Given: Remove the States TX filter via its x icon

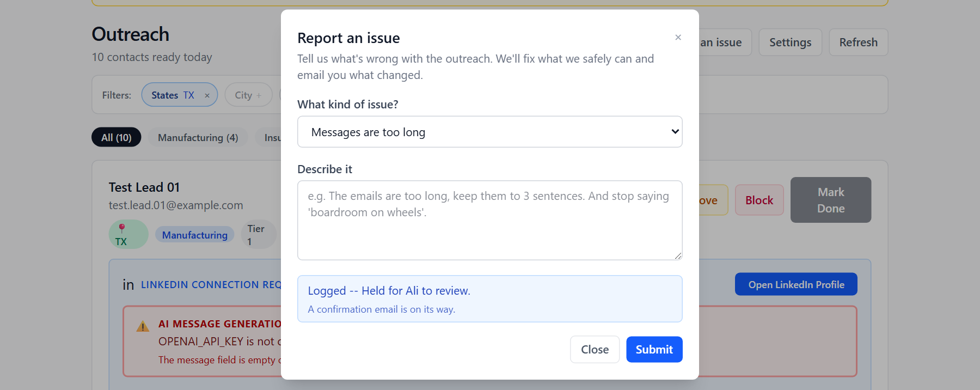Looking at the screenshot, I should tap(207, 95).
